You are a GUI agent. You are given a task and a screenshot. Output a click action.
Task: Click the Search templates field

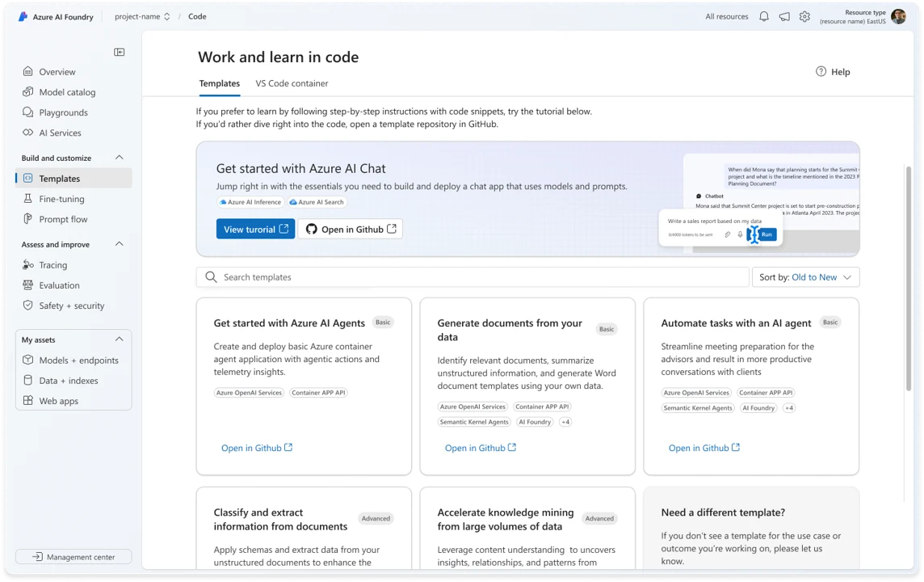tap(472, 276)
